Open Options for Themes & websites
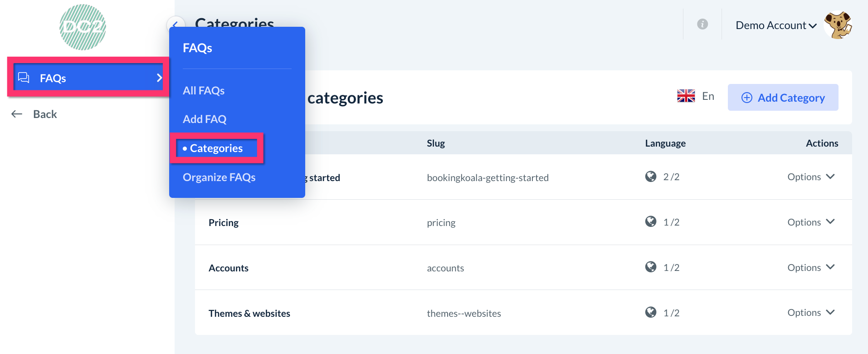 810,313
